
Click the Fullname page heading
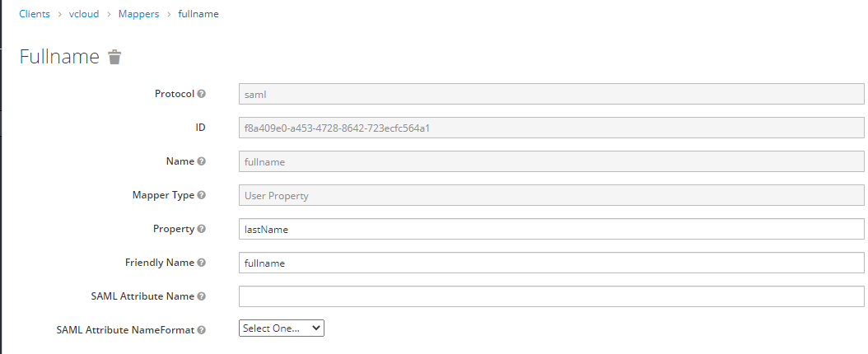pyautogui.click(x=59, y=57)
